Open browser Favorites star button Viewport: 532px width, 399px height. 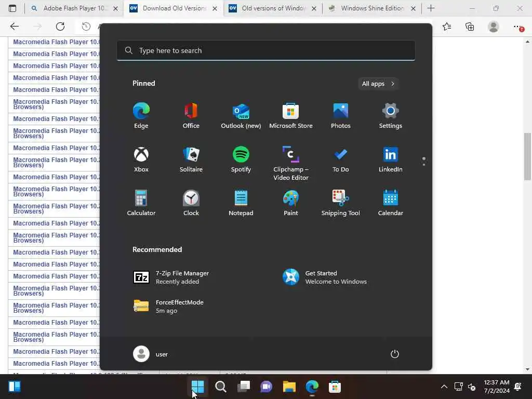pyautogui.click(x=447, y=26)
